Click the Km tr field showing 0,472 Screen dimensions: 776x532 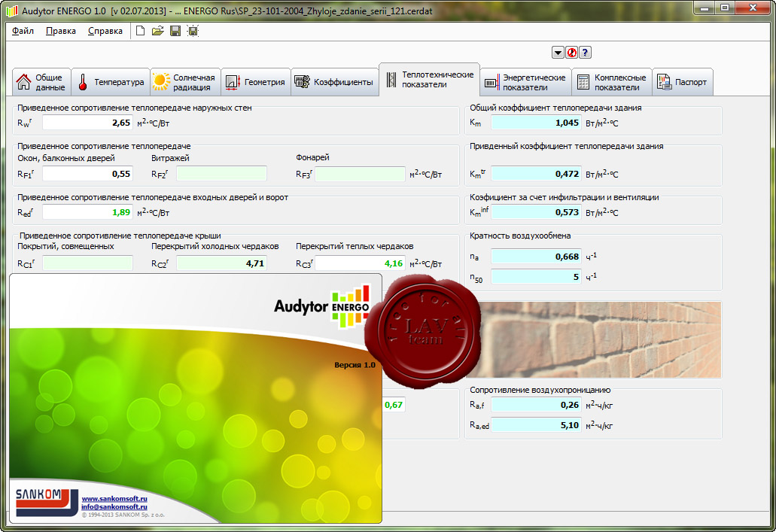(x=536, y=174)
